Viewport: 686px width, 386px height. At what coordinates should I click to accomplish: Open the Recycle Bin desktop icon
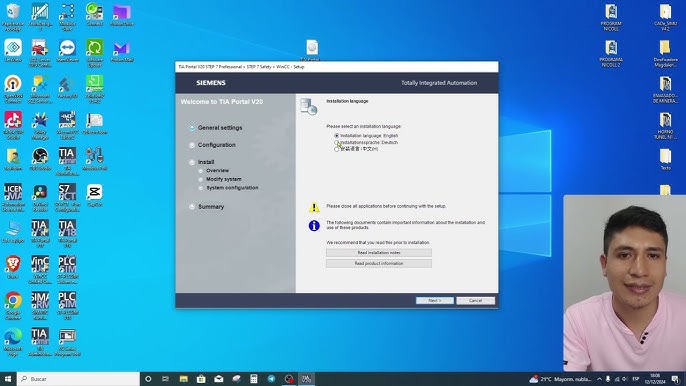click(x=13, y=16)
